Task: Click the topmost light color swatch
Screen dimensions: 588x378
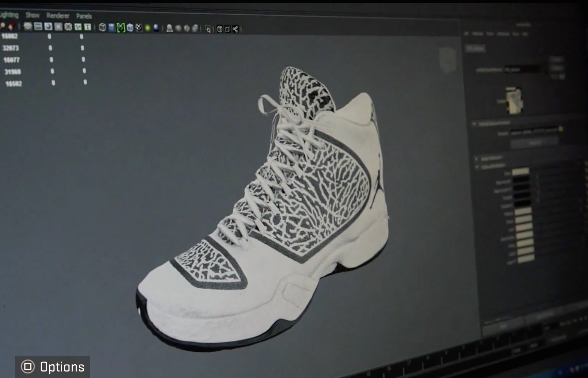Action: (x=520, y=172)
